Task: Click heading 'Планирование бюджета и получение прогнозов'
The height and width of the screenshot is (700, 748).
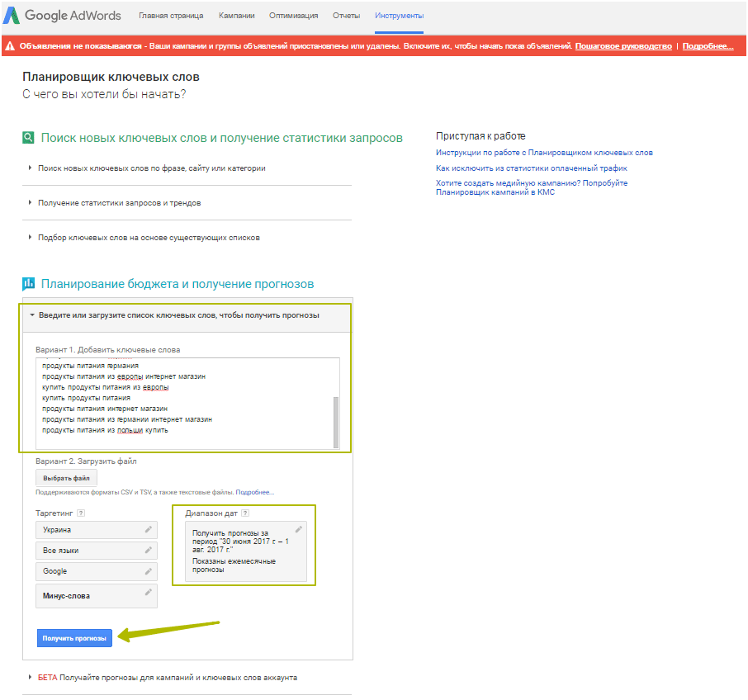Action: point(178,284)
